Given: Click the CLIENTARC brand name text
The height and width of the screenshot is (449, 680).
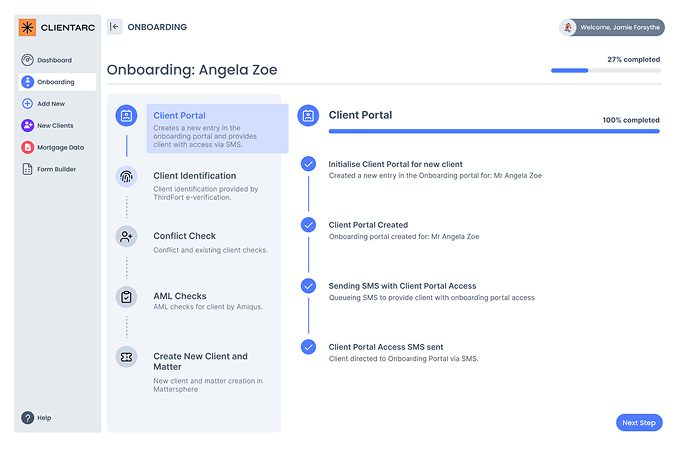Looking at the screenshot, I should [x=68, y=27].
